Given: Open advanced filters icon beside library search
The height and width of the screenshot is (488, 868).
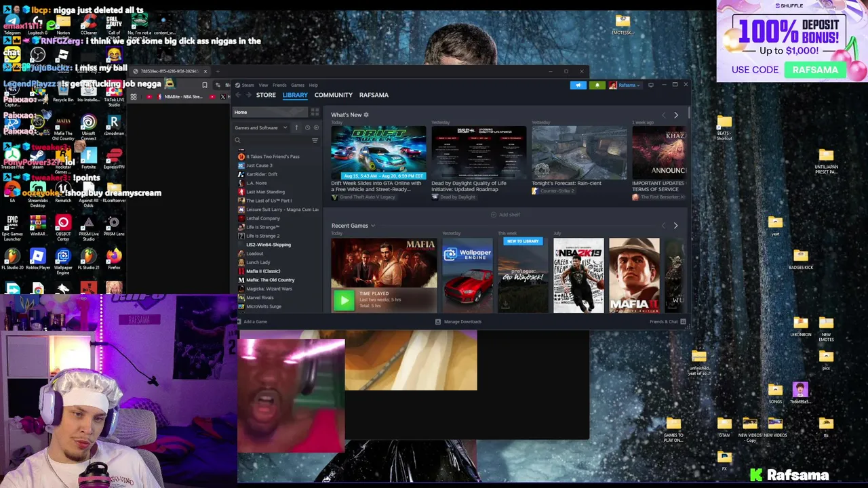Looking at the screenshot, I should click(x=315, y=140).
